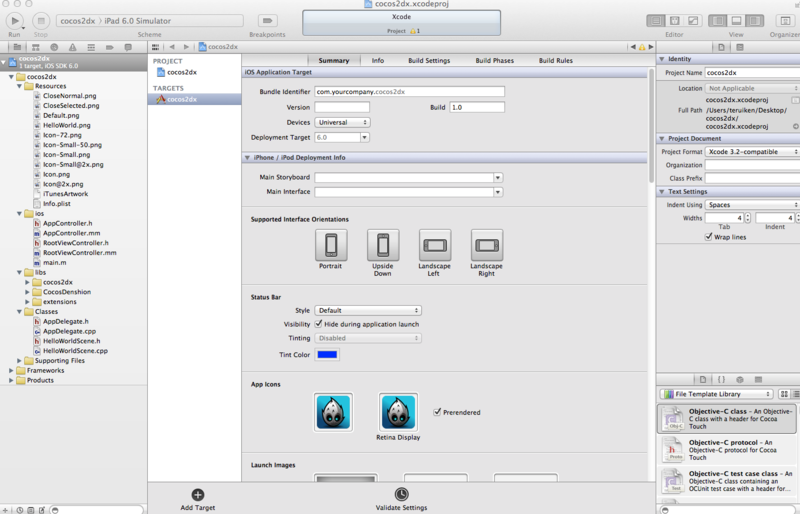
Task: Open the Devices Universal dropdown
Action: coord(342,123)
